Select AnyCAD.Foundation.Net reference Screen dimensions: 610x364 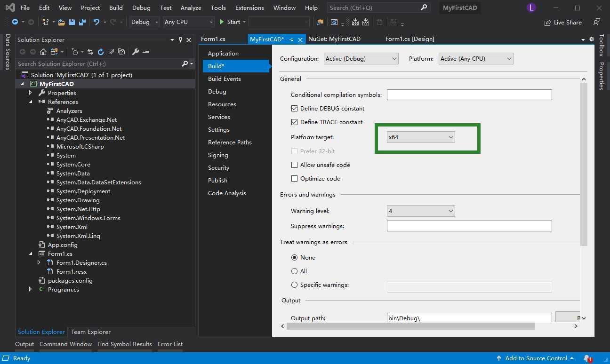point(89,128)
